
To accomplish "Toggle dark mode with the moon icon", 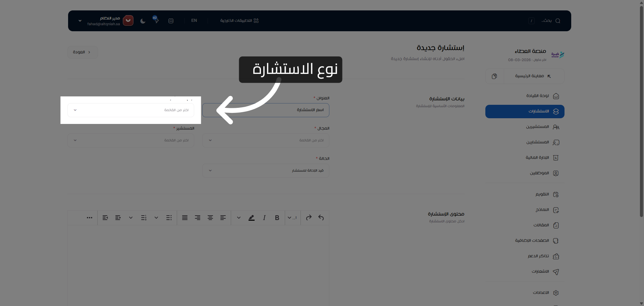I will (143, 20).
